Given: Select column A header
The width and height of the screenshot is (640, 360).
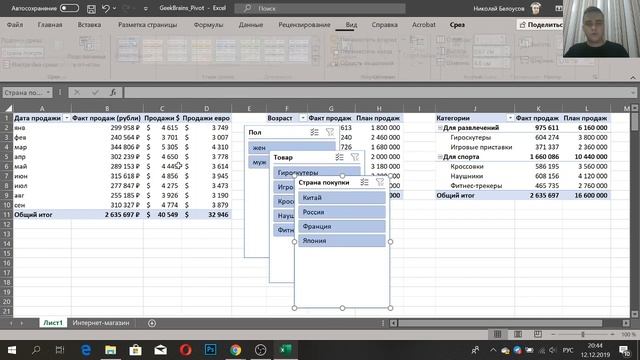Looking at the screenshot, I should (x=42, y=109).
